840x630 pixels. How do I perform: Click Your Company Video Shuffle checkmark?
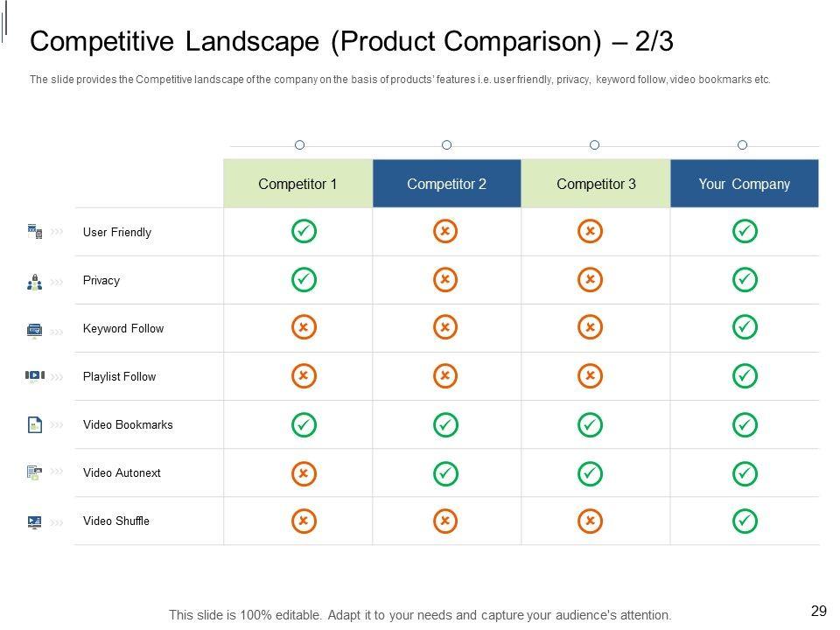click(744, 521)
